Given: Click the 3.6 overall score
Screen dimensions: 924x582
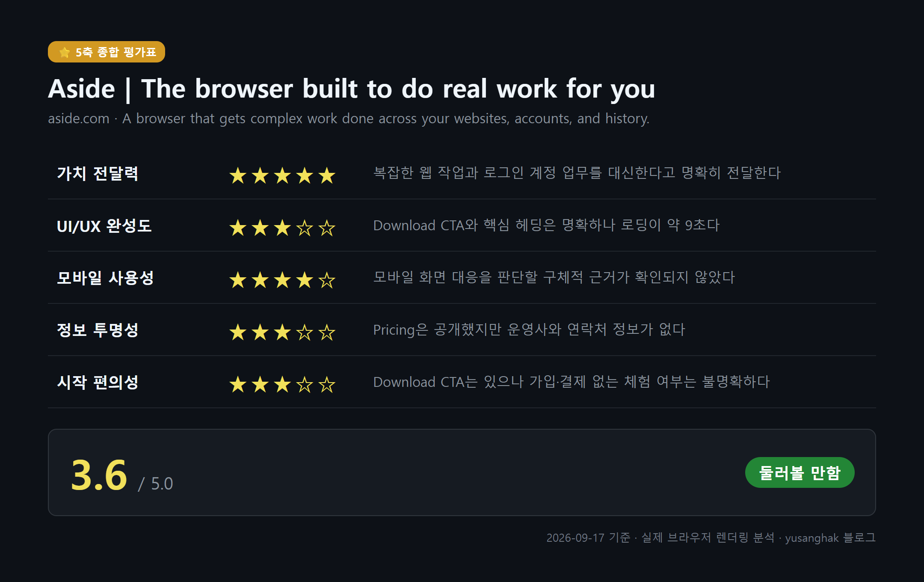Looking at the screenshot, I should (99, 475).
